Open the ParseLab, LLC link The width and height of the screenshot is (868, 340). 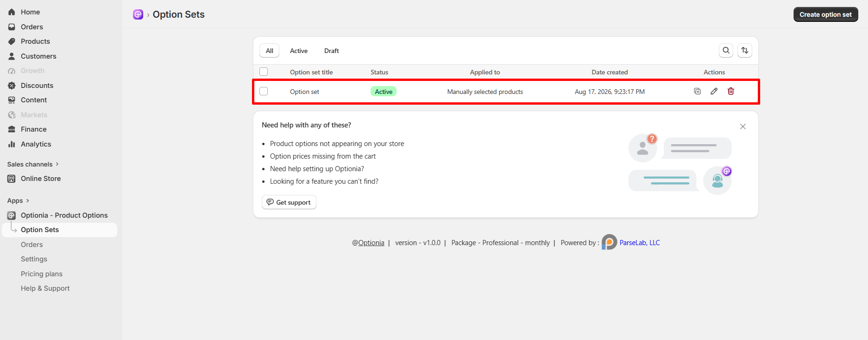point(640,243)
